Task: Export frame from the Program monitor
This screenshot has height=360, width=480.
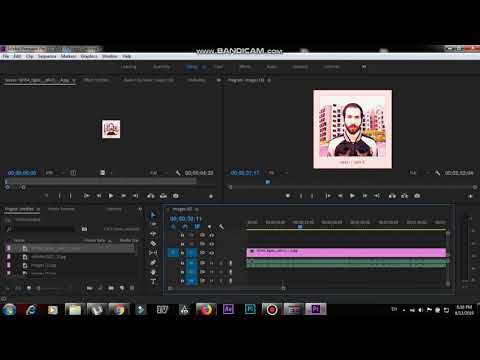Action: tap(417, 196)
